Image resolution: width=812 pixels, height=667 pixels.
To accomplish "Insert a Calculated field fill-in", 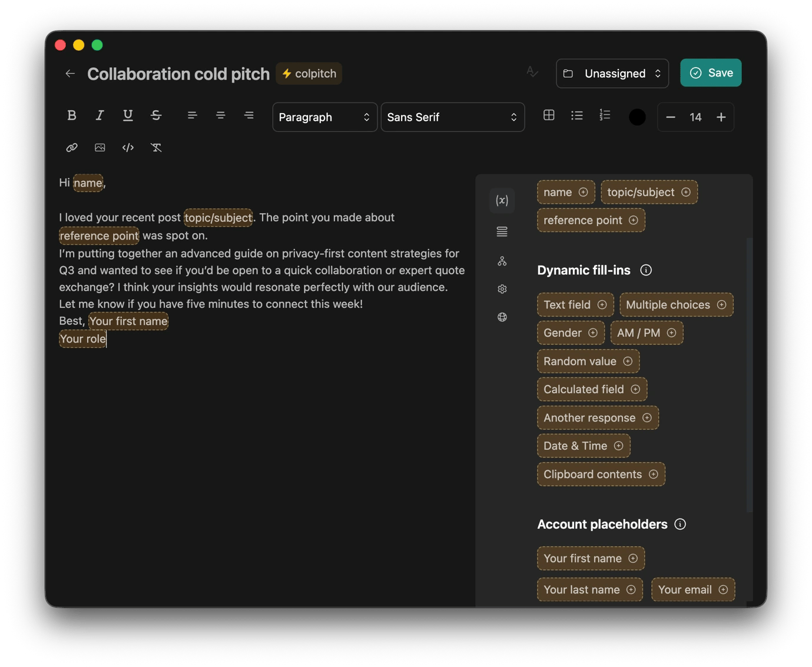I will click(x=592, y=390).
